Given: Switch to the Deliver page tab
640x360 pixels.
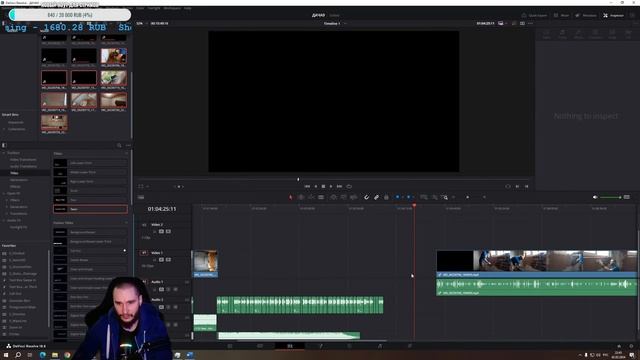Looking at the screenshot, I should click(x=410, y=346).
